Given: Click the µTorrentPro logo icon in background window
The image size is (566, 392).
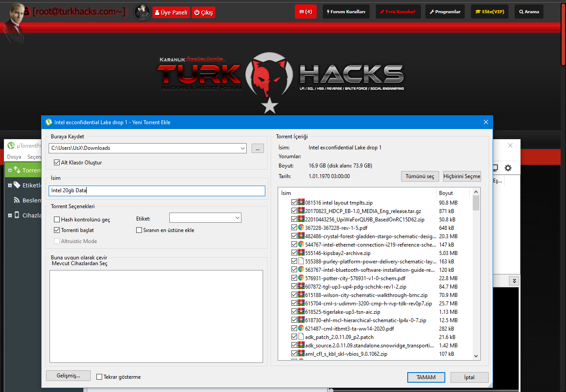Looking at the screenshot, I should point(12,145).
